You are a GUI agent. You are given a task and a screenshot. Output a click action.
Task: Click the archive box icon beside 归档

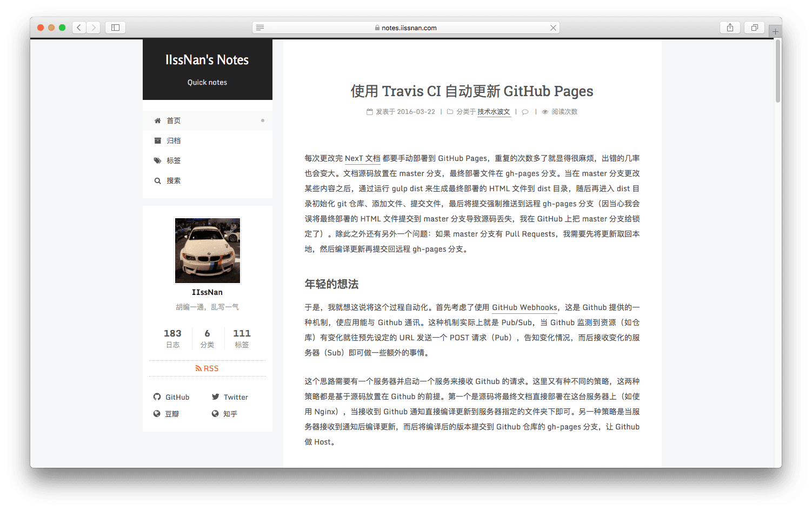pyautogui.click(x=157, y=140)
